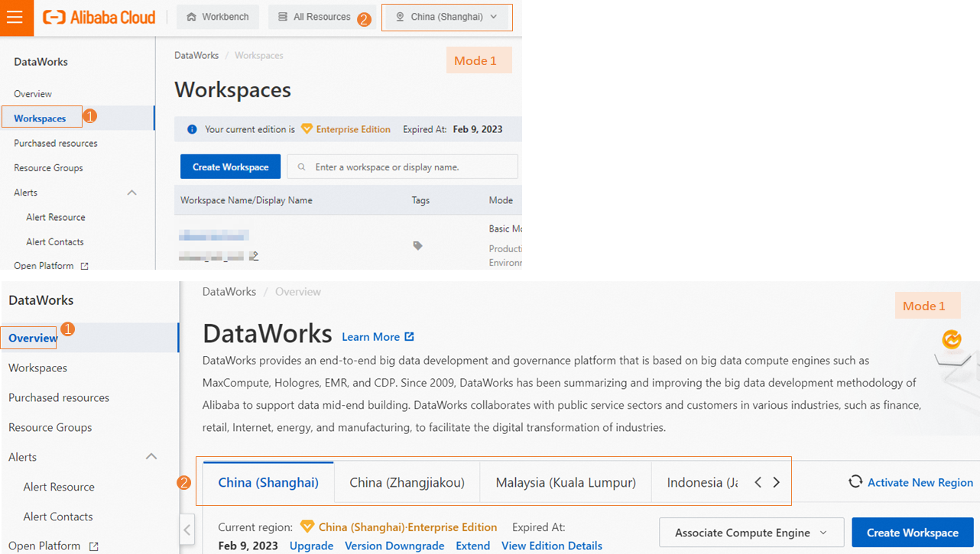
Task: Click the workspace search input field
Action: click(x=403, y=167)
